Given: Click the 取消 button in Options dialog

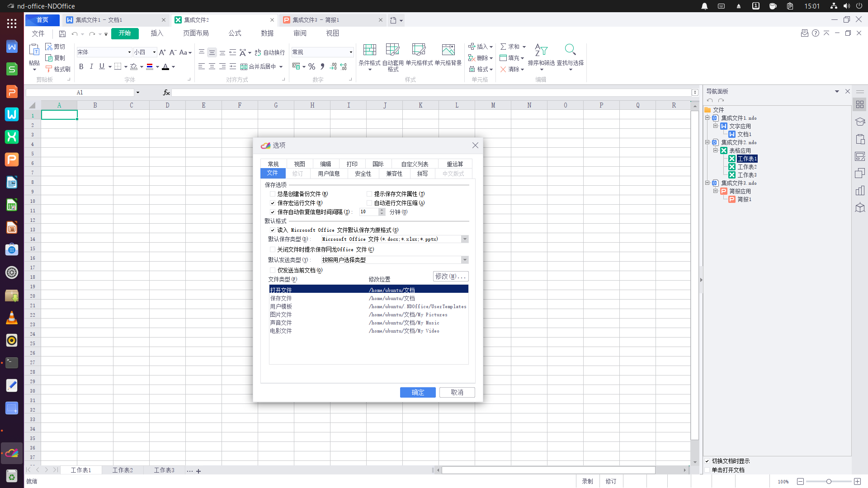Looking at the screenshot, I should point(457,392).
